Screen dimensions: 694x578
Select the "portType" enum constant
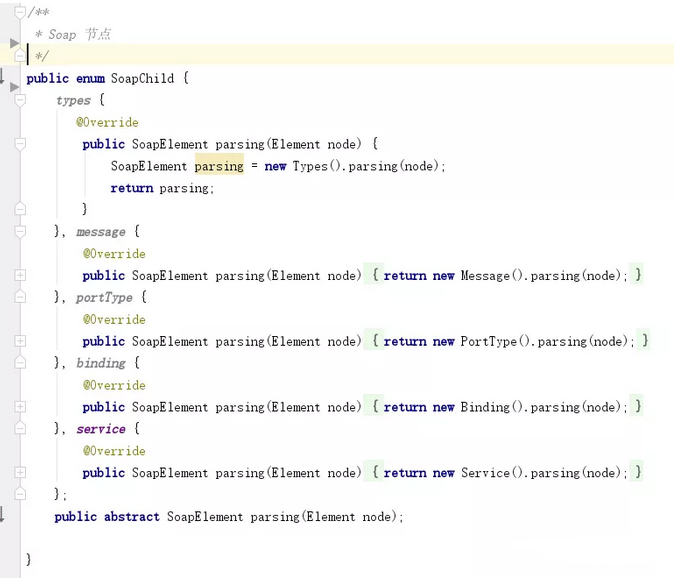click(104, 297)
